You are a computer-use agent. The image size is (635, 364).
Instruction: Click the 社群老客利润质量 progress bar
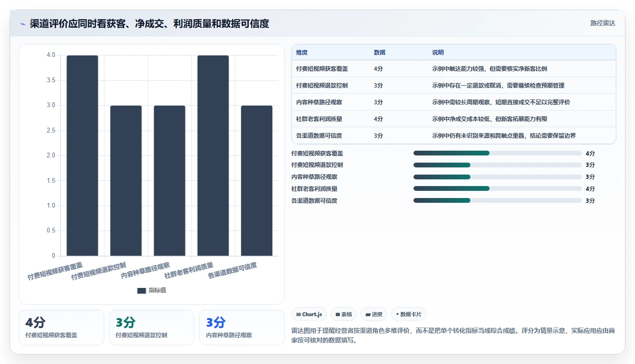pos(498,189)
